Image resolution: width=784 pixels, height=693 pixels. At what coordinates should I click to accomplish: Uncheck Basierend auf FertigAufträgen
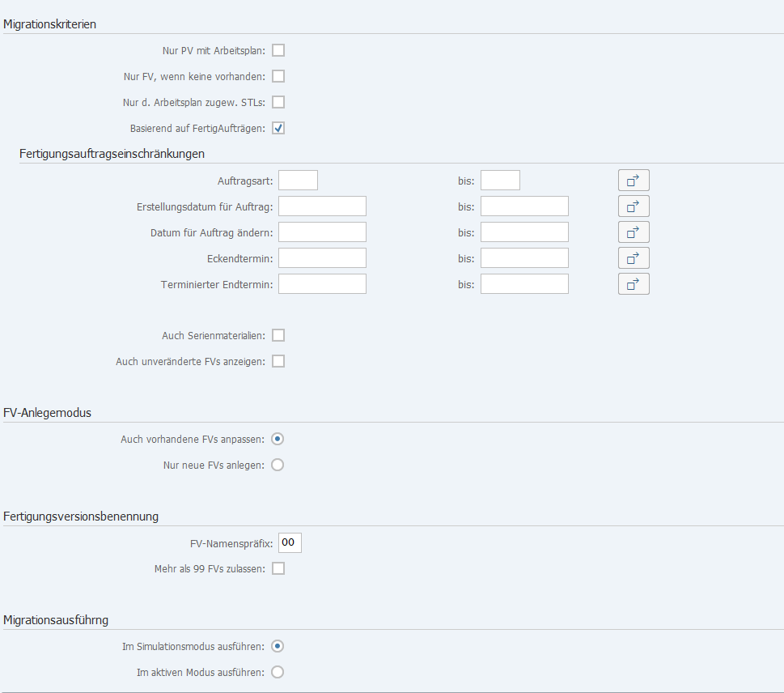[278, 128]
